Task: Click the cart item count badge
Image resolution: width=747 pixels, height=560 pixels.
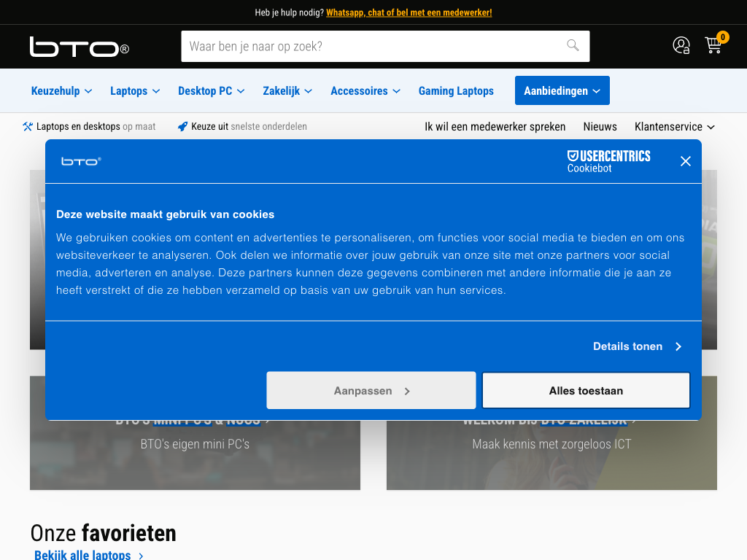Action: pyautogui.click(x=723, y=37)
